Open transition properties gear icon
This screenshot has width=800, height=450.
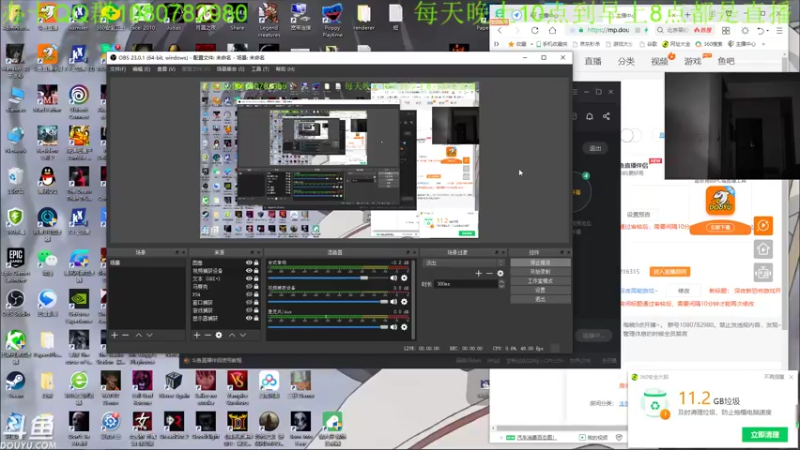[501, 273]
